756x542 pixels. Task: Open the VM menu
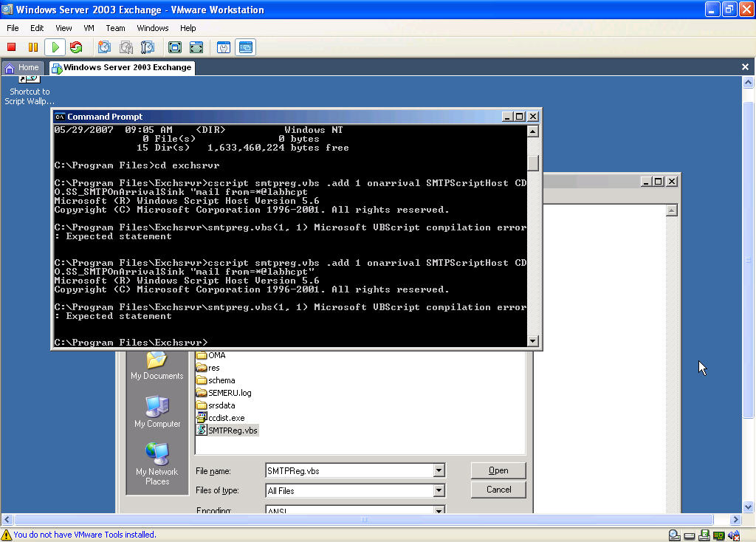click(x=89, y=28)
